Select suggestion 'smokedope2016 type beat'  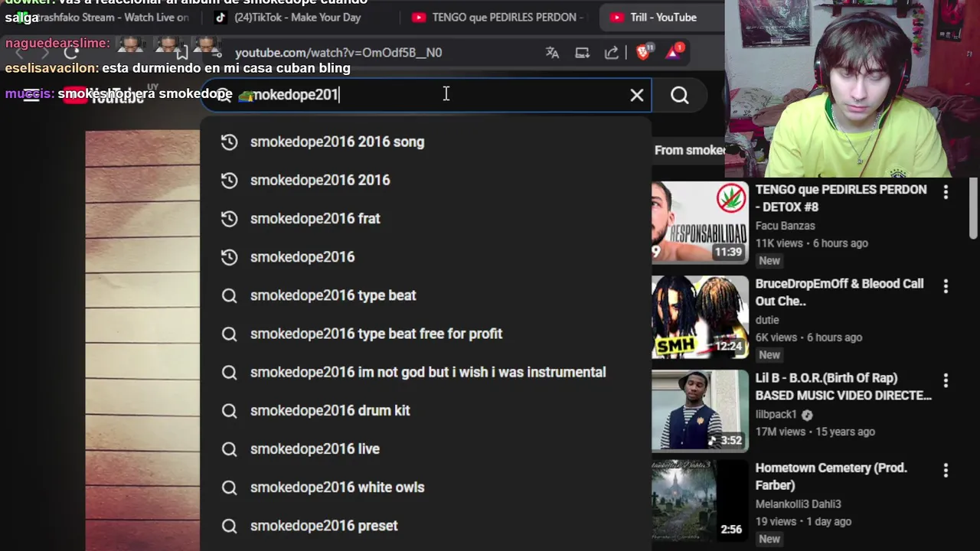pos(425,295)
